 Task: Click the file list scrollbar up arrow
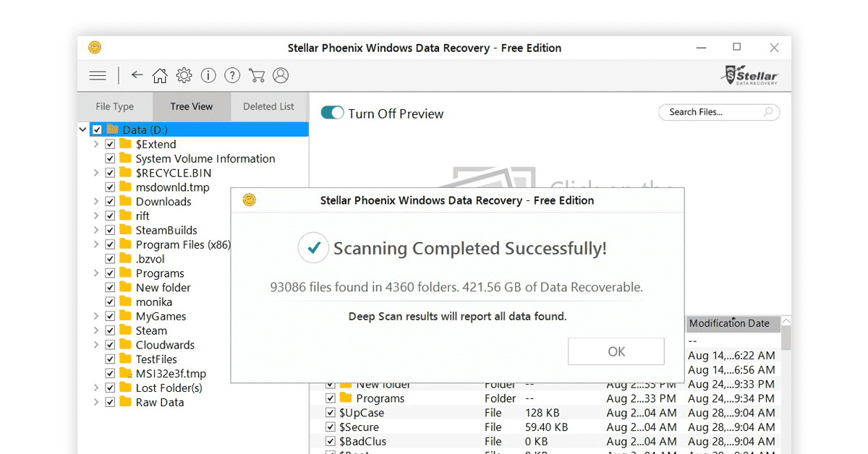[x=786, y=320]
